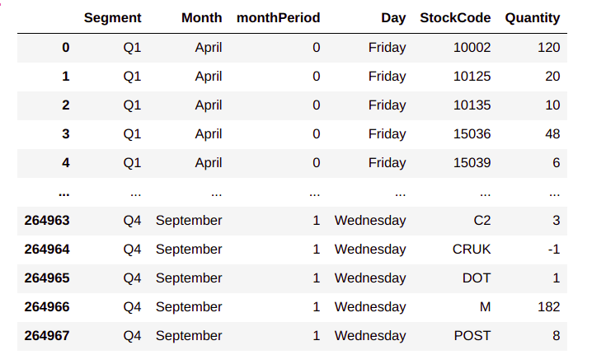592x364 pixels.
Task: Select the C2 stock code cell
Action: tap(482, 220)
